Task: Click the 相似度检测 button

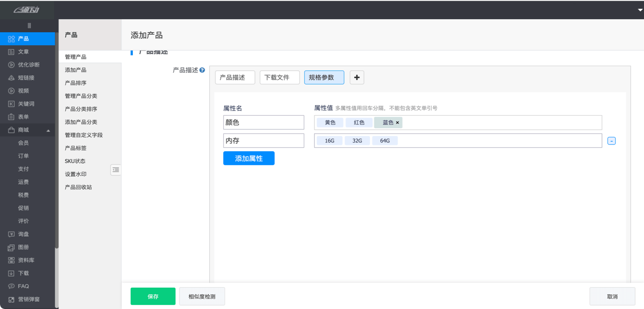Action: pos(202,296)
